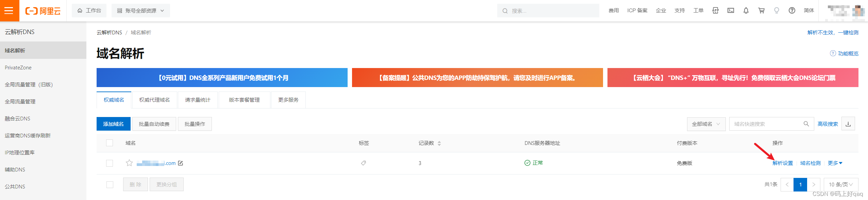Viewport: 868px width, 200px height.
Task: Open the orange hamburger menu
Action: pyautogui.click(x=9, y=11)
